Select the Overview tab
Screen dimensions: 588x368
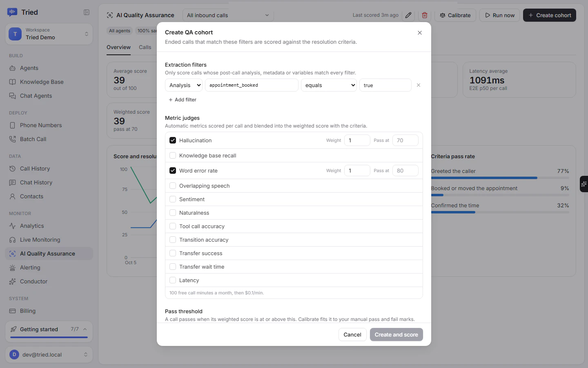(x=118, y=47)
